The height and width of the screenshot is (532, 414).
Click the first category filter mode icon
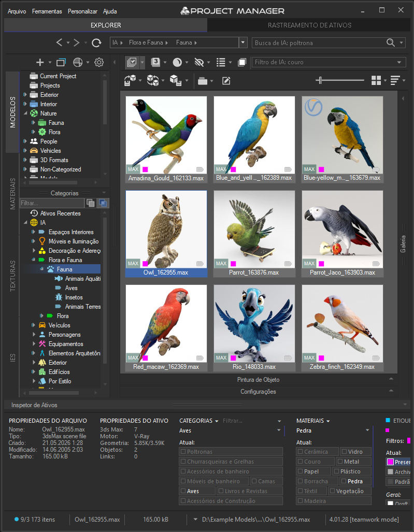[91, 203]
